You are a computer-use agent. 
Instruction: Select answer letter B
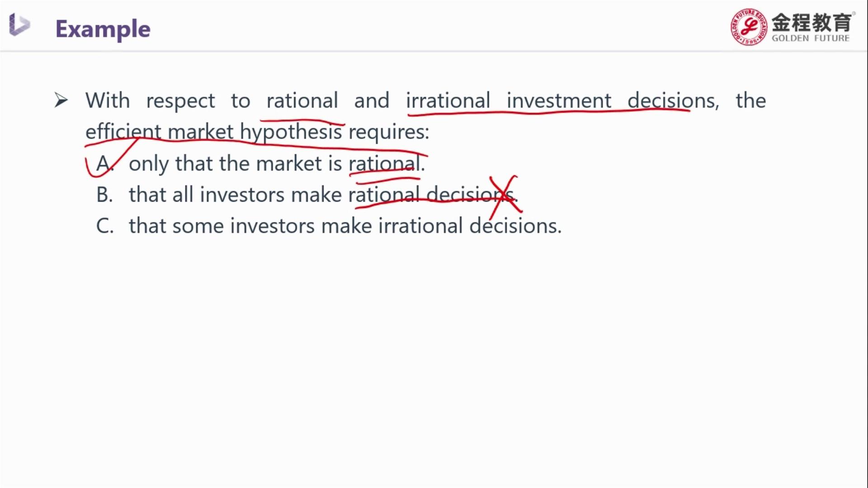pos(104,195)
